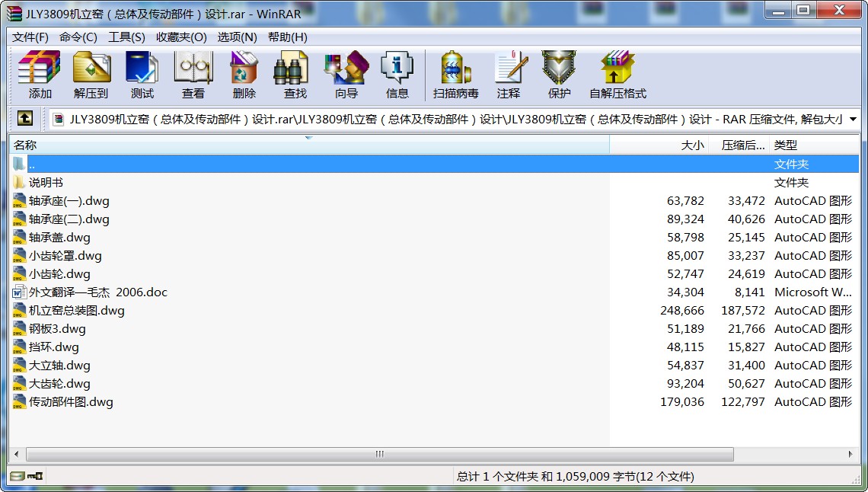The height and width of the screenshot is (492, 868).
Task: Click the 添加 (Add) toolbar icon
Action: coord(40,75)
